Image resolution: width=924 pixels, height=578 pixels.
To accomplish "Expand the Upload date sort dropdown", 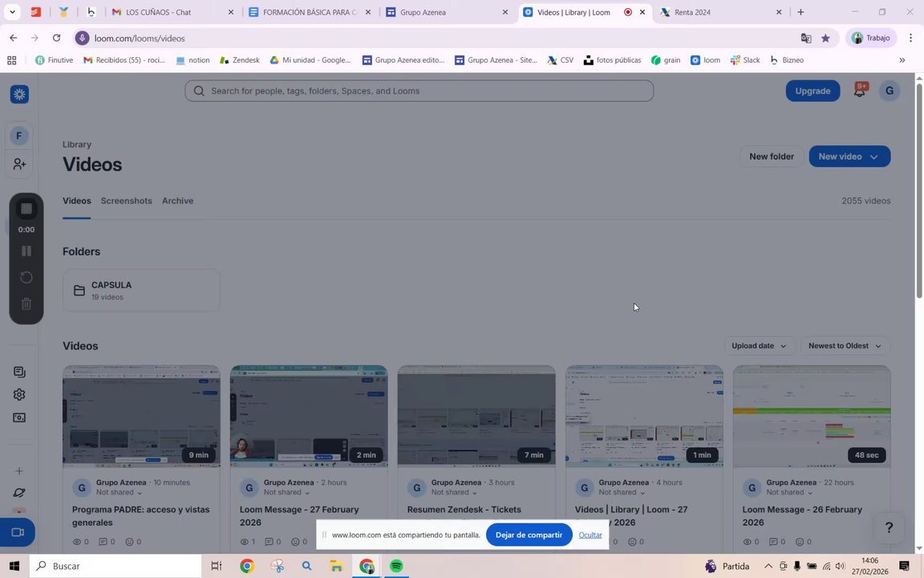I will (759, 346).
